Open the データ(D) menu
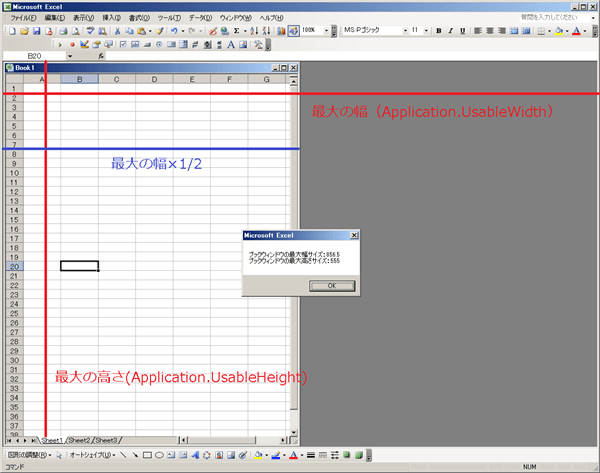The image size is (600, 473). [x=200, y=18]
